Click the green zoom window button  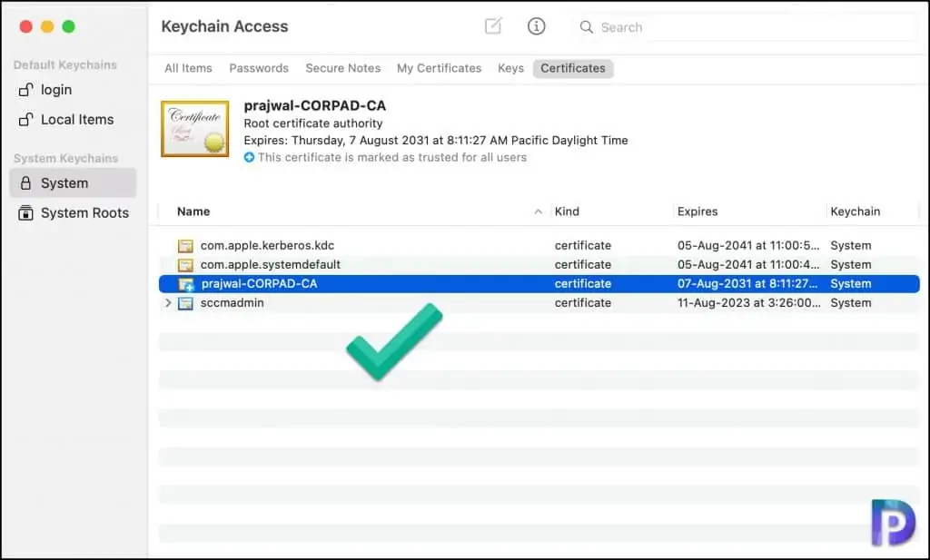(x=69, y=26)
